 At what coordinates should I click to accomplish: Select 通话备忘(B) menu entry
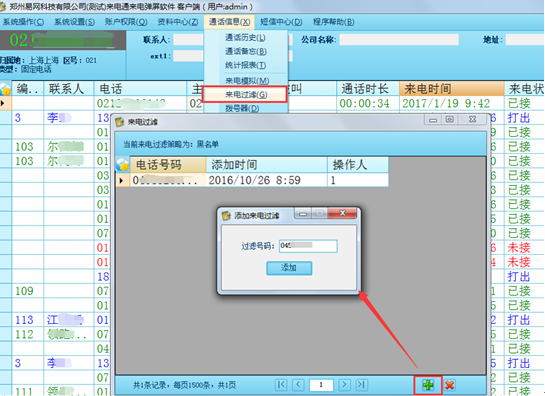point(246,51)
